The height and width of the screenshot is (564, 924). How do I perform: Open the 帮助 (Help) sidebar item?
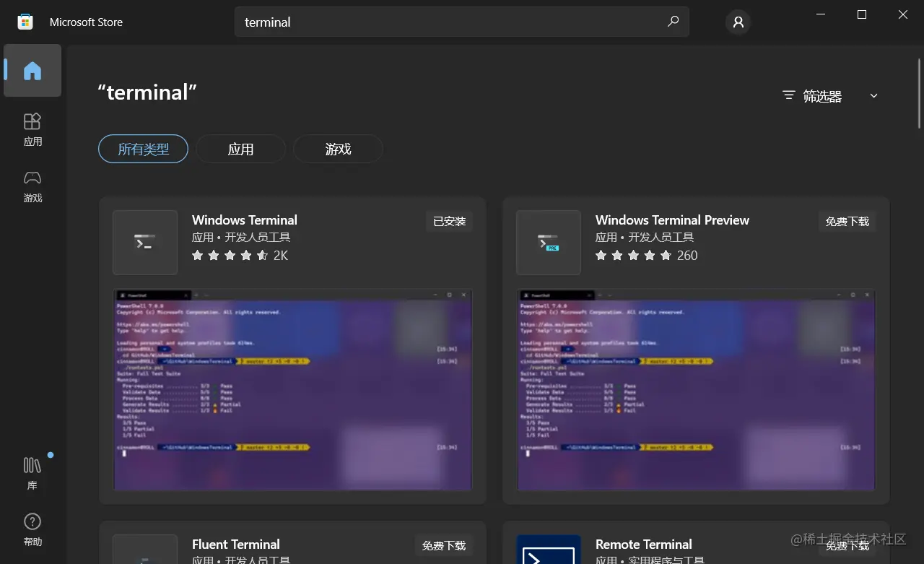coord(32,529)
